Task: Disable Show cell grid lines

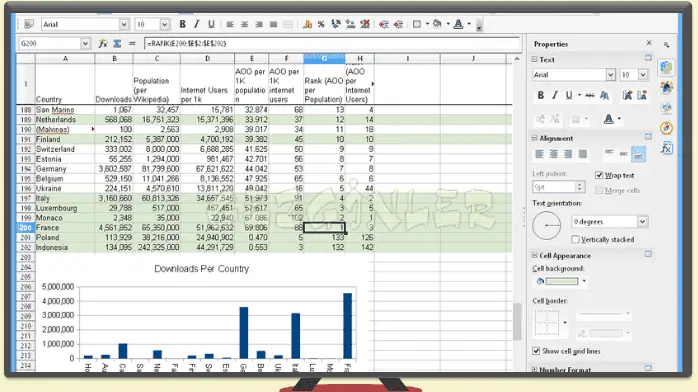Action: 536,351
